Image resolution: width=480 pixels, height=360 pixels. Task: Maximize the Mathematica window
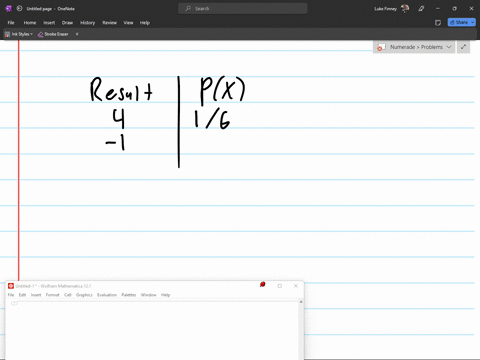(x=280, y=286)
